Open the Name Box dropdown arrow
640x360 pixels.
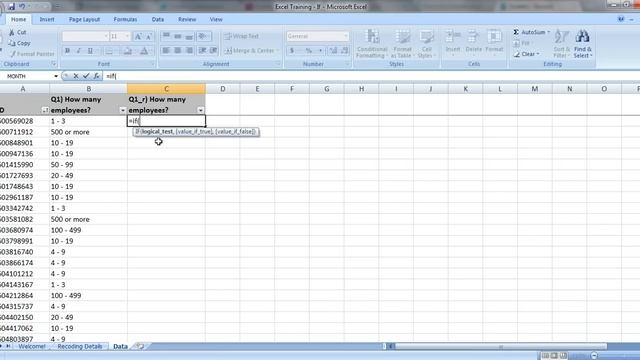[x=56, y=76]
